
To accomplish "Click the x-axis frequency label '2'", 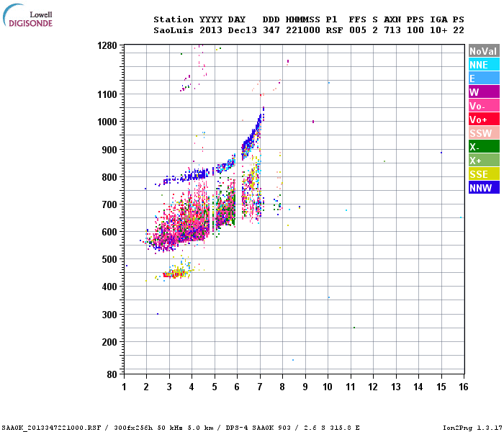I will [146, 387].
